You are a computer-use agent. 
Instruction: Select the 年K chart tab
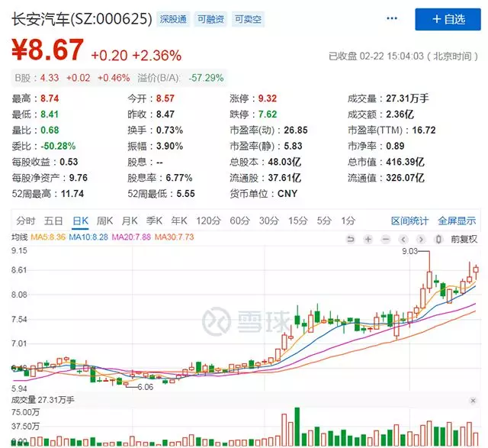point(179,221)
